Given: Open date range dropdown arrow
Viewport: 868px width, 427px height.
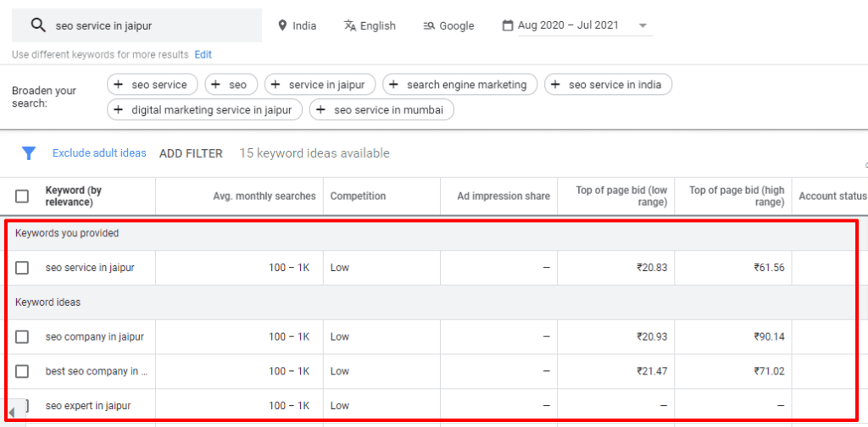Looking at the screenshot, I should 643,26.
